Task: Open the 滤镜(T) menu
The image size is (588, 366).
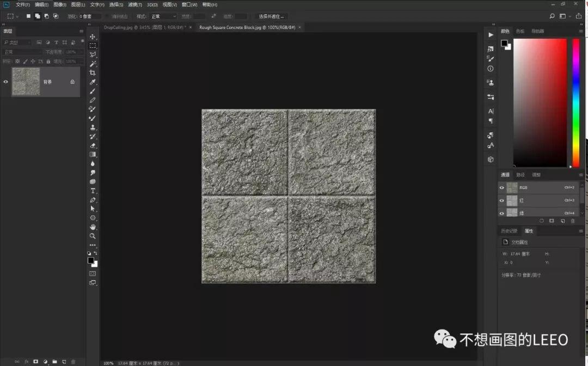Action: click(x=135, y=4)
